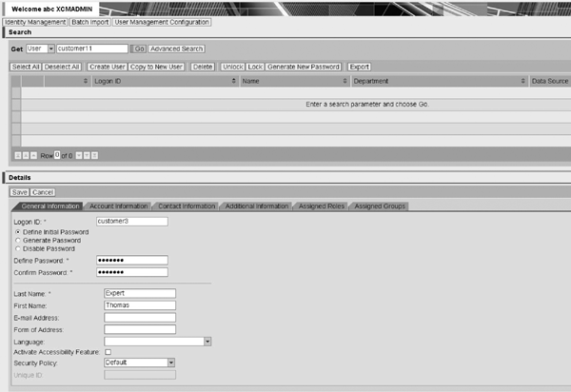Open the Get User type dropdown
The width and height of the screenshot is (571, 392).
[51, 49]
